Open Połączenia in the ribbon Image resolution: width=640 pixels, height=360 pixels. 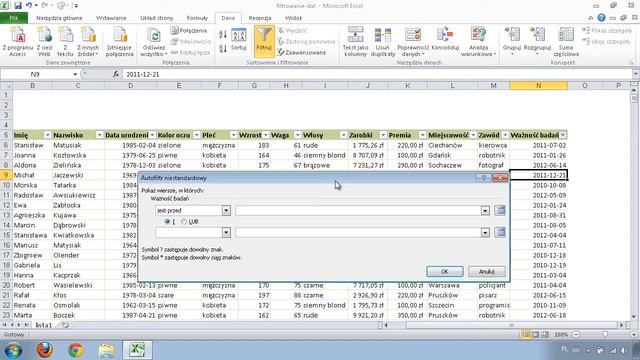(x=189, y=31)
